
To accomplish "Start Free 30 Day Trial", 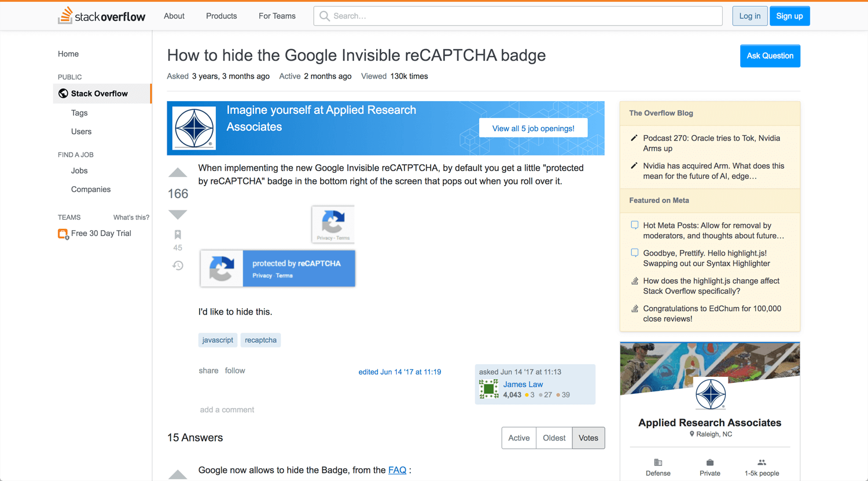I will [101, 234].
